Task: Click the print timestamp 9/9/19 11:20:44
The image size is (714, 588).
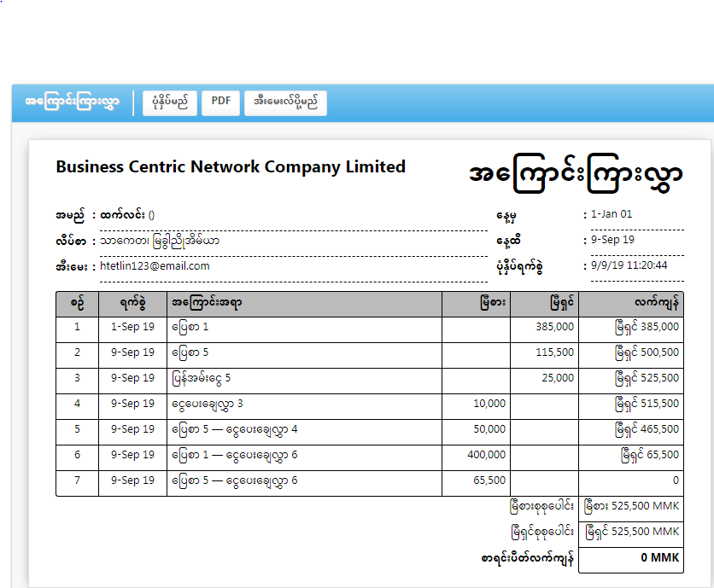Action: tap(629, 265)
